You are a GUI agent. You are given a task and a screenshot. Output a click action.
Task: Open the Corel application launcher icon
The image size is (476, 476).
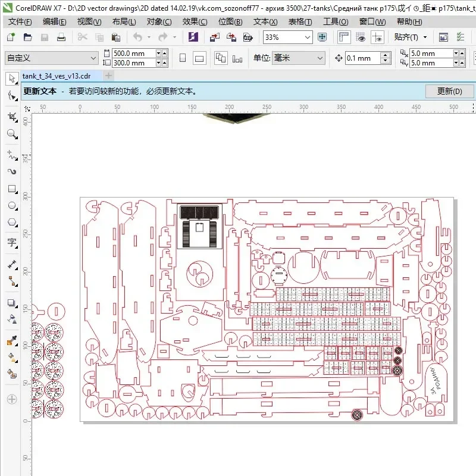193,37
